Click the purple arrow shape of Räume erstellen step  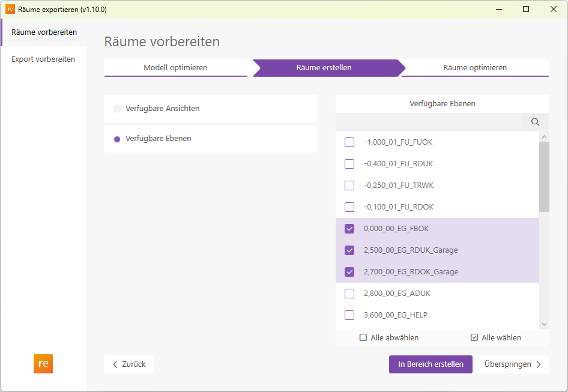(x=327, y=68)
